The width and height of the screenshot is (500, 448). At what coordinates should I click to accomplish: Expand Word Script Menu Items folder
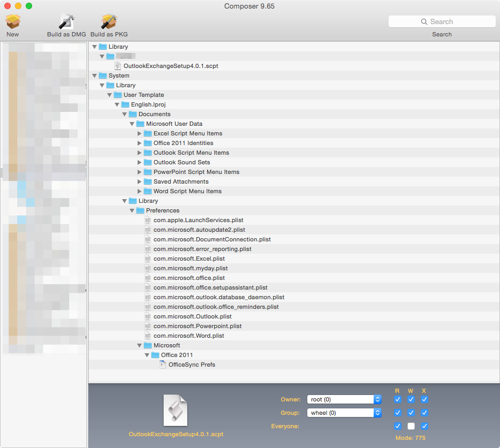139,191
